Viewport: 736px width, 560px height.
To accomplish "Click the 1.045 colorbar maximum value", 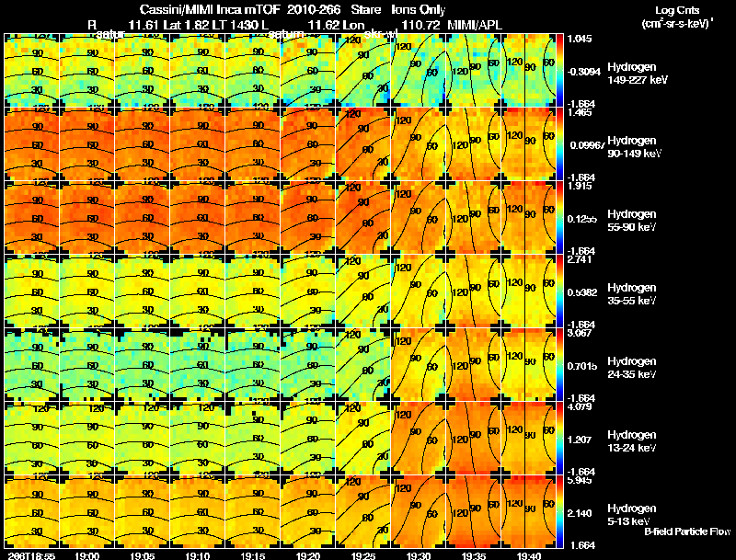I will point(580,39).
